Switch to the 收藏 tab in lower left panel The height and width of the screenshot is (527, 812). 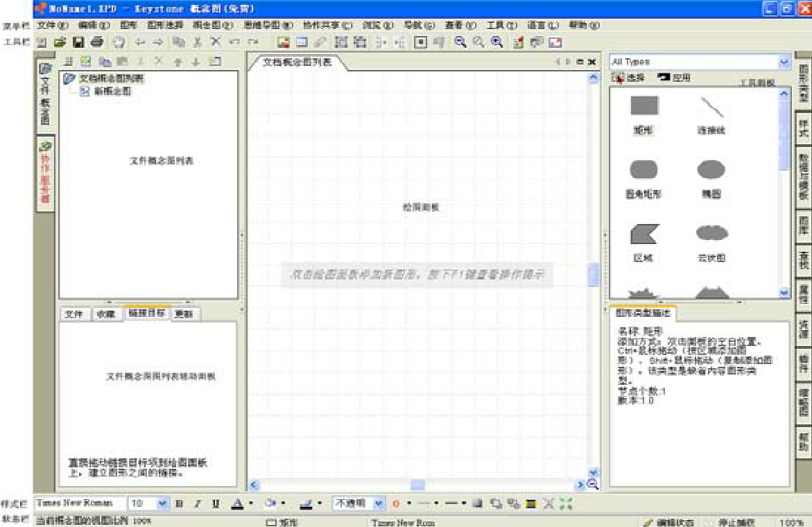pyautogui.click(x=106, y=313)
